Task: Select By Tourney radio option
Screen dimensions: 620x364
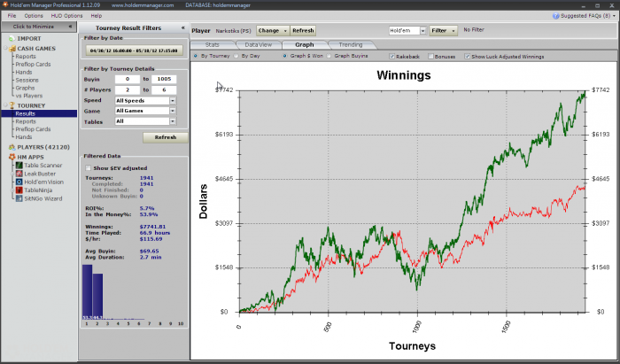Action: coord(196,56)
